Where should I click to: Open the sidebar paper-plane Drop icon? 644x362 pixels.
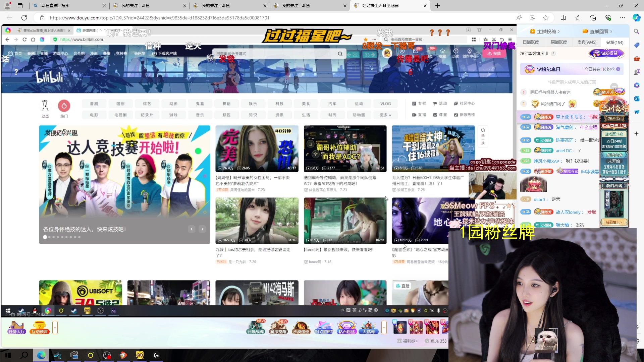click(636, 112)
